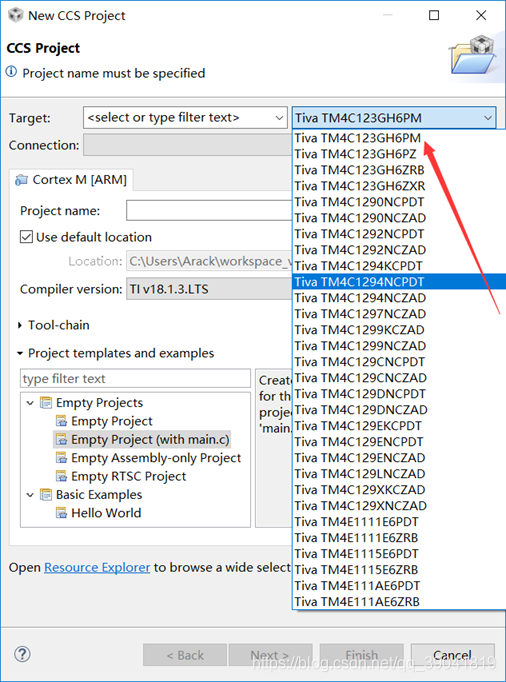Click the Back button
506x682 pixels.
click(x=185, y=655)
